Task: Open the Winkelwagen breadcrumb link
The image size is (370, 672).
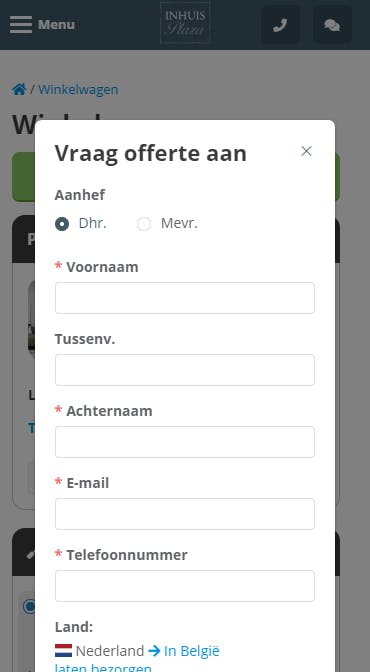Action: tap(78, 90)
